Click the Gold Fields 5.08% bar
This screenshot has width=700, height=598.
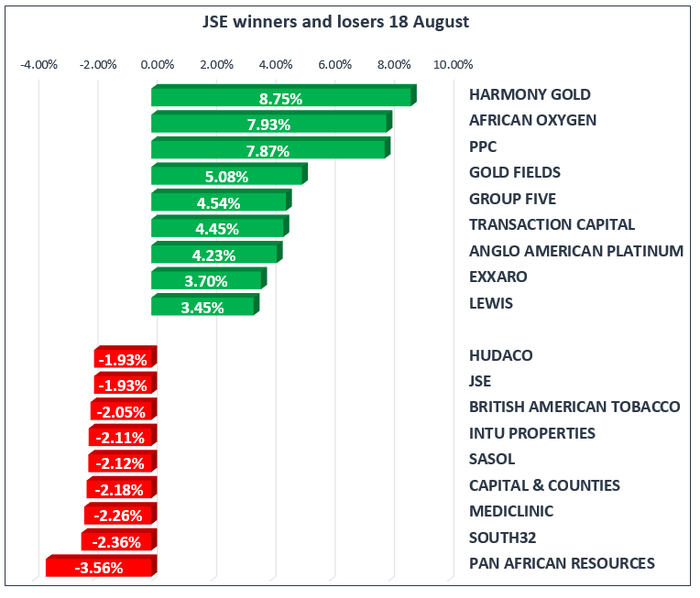click(x=227, y=176)
